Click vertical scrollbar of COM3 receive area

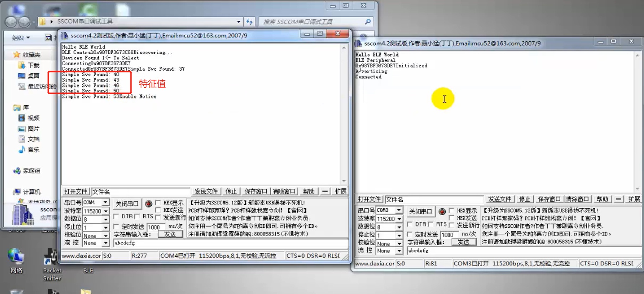coord(638,122)
